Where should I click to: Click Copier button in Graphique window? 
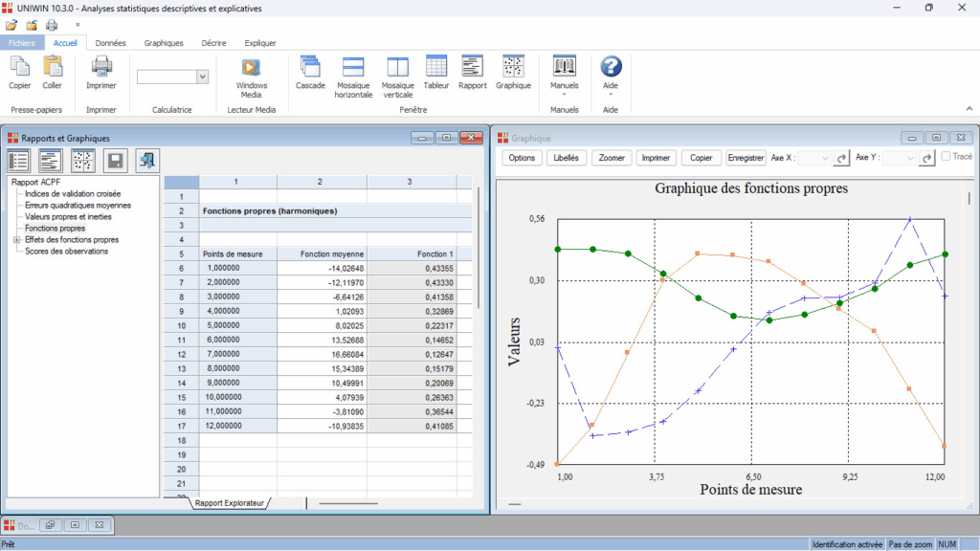[701, 158]
